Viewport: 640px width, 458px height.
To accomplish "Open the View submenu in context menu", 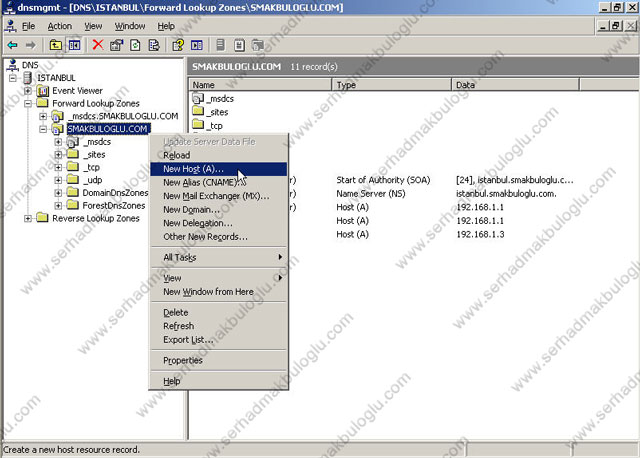I will (218, 278).
